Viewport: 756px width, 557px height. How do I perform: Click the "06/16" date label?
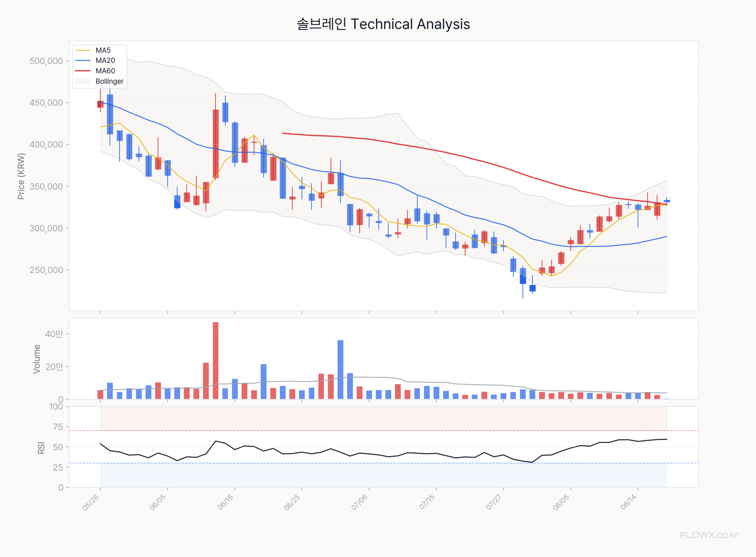pos(225,502)
